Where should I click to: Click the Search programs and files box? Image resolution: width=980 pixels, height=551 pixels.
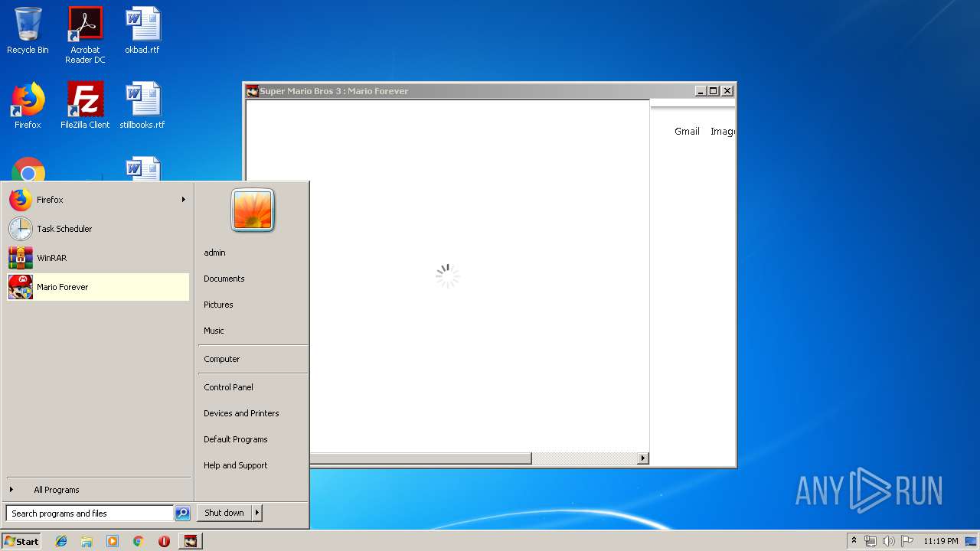tap(90, 514)
